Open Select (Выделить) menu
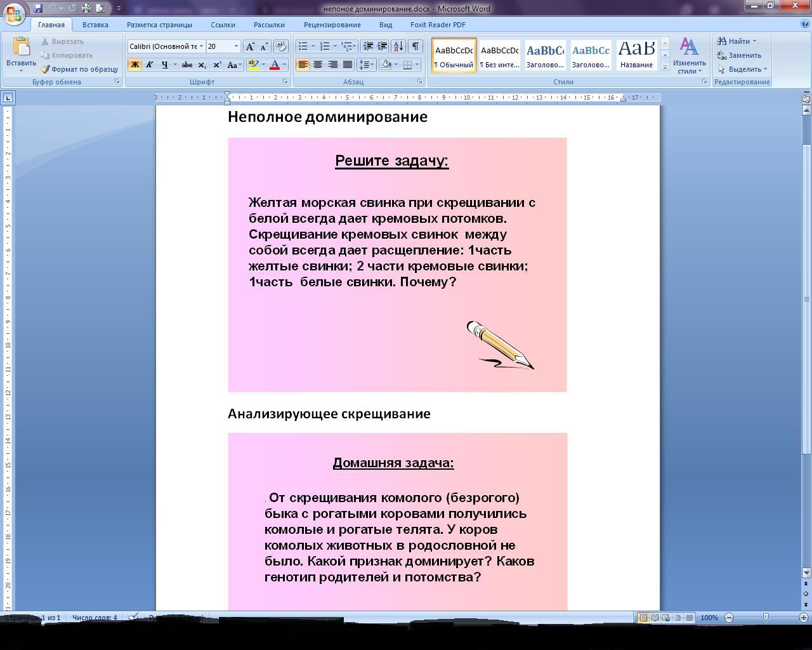Image resolution: width=812 pixels, height=650 pixels. point(742,69)
